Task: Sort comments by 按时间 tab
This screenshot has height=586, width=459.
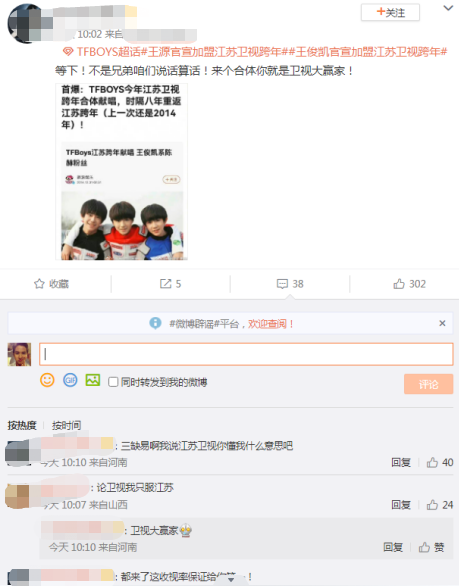Action: pos(67,425)
